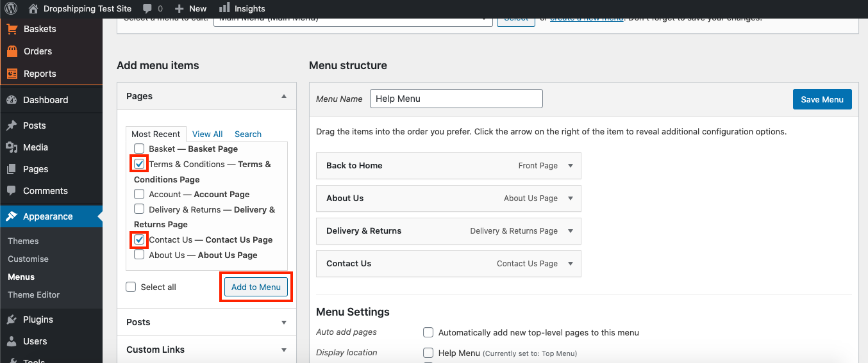Screen dimensions: 868x363
Task: Expand the Posts panel
Action: pyautogui.click(x=206, y=322)
